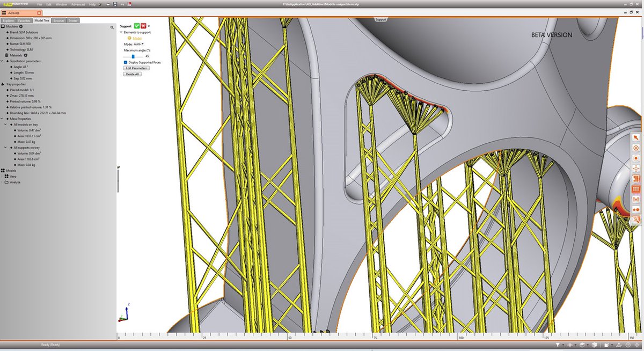Image resolution: width=644 pixels, height=351 pixels.
Task: Click the search magnifier in Model Tree panel
Action: [x=112, y=27]
